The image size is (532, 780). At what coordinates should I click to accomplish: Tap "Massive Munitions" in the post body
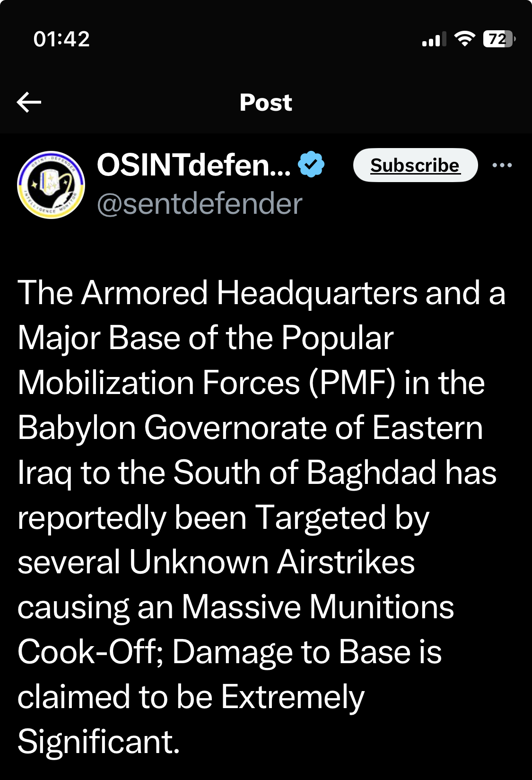point(317,607)
